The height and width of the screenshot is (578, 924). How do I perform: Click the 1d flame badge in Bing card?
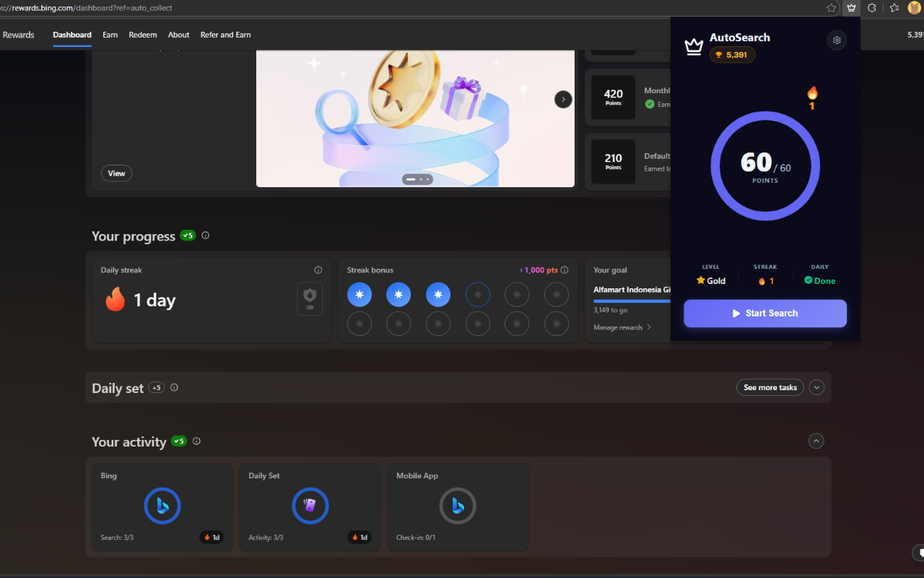tap(212, 538)
